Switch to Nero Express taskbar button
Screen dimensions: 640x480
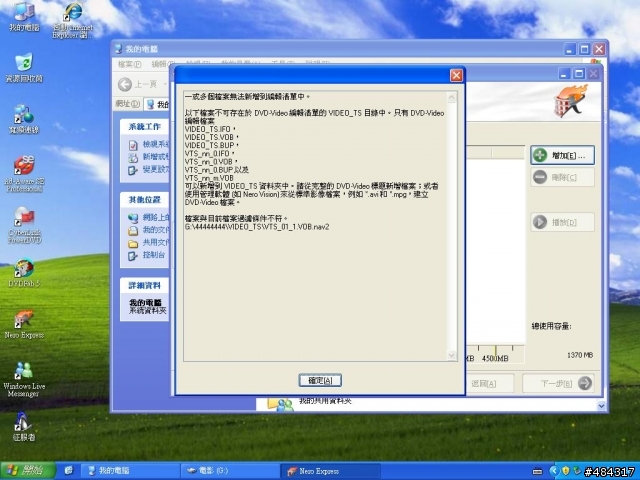330,471
